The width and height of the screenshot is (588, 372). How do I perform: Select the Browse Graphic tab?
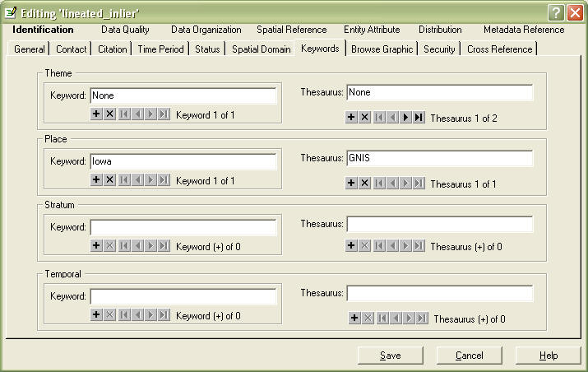point(382,49)
